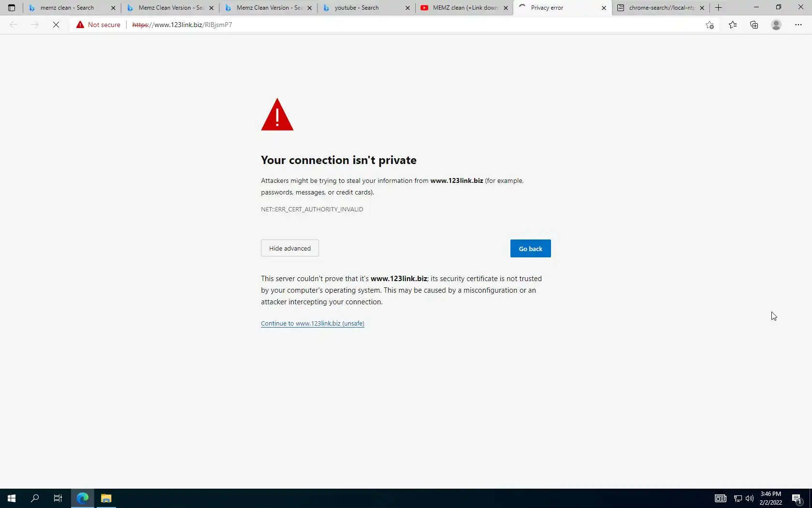
Task: Open the Settings and more menu
Action: (x=798, y=25)
